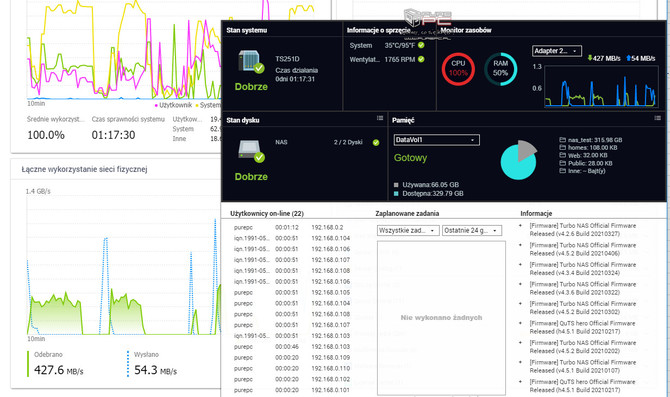Open firmware news v4.3.6 Build 20210322

click(x=583, y=288)
